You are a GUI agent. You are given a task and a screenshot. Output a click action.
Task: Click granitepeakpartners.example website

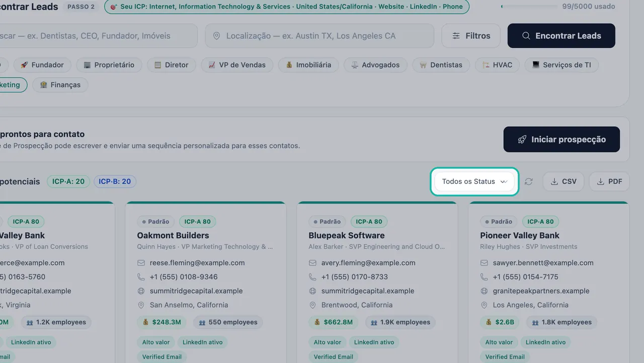point(541,291)
